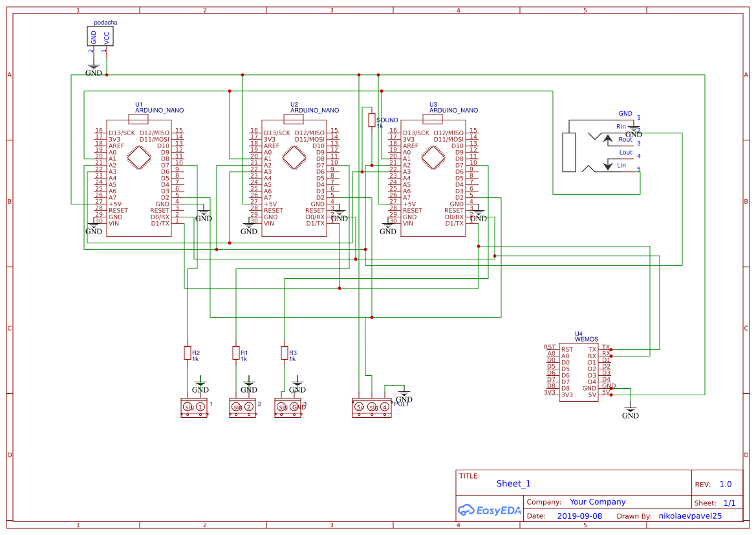Viewport: 756px width, 535px height.
Task: Click the "Rout" audio jack pin label
Action: click(625, 140)
